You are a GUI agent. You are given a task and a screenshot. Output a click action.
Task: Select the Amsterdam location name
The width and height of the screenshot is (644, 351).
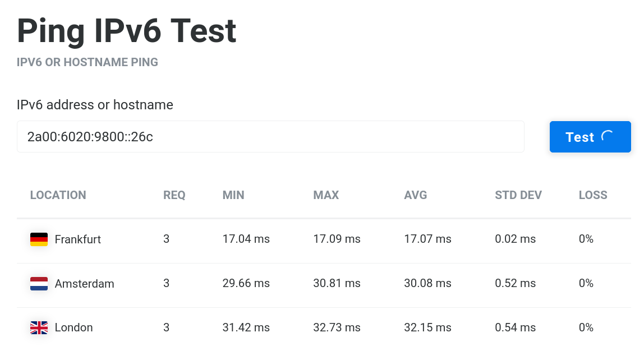84,284
